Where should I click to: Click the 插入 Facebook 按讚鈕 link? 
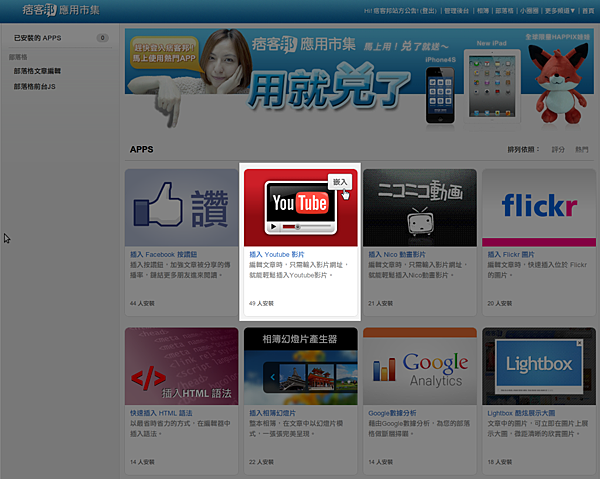[x=163, y=254]
